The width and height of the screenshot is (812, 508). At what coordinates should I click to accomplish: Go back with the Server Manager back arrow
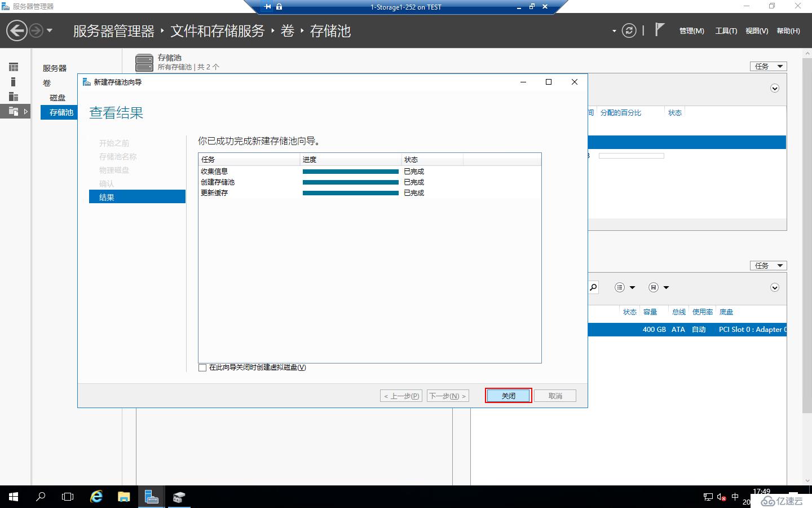click(17, 30)
